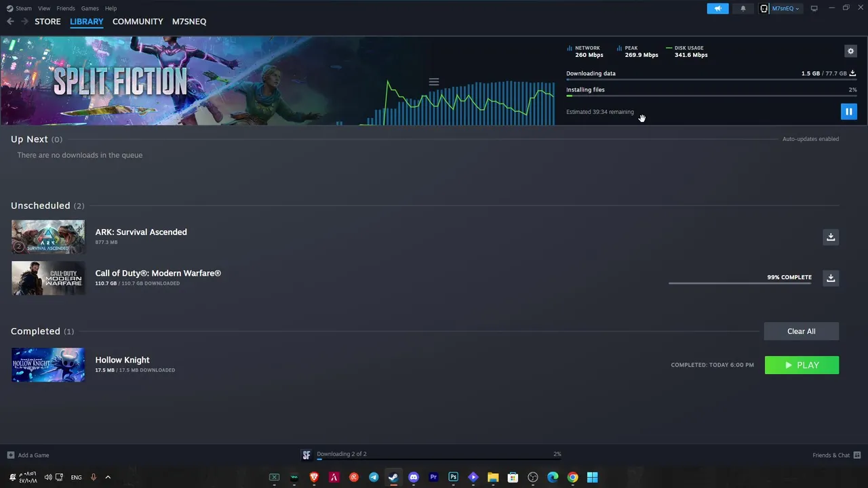Image resolution: width=868 pixels, height=488 pixels.
Task: Click the bottom Downloading 2 of 2 status
Action: [x=342, y=454]
